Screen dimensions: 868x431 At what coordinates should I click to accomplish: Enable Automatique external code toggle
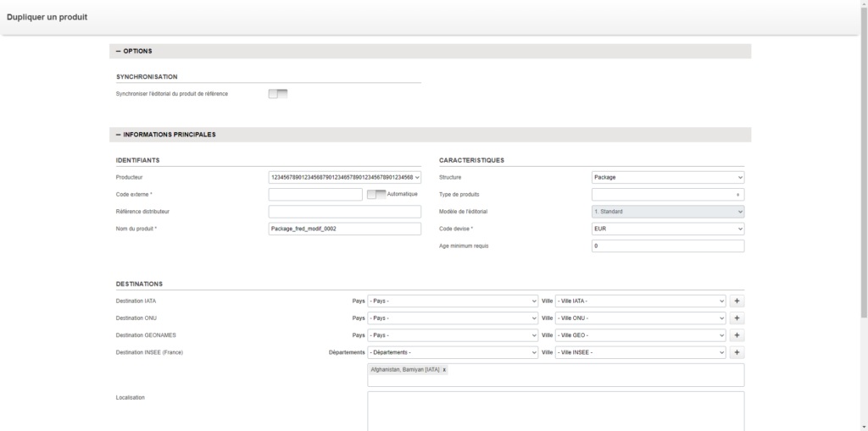coord(376,194)
